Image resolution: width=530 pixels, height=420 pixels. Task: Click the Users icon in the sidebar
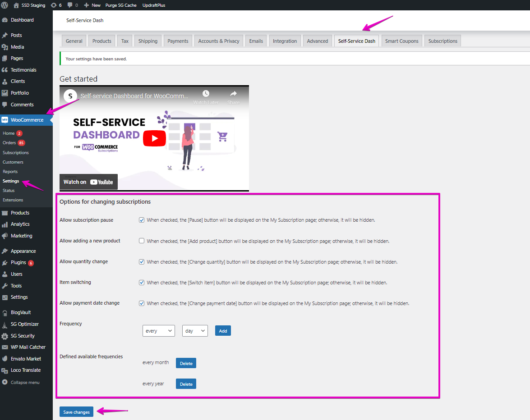5,274
